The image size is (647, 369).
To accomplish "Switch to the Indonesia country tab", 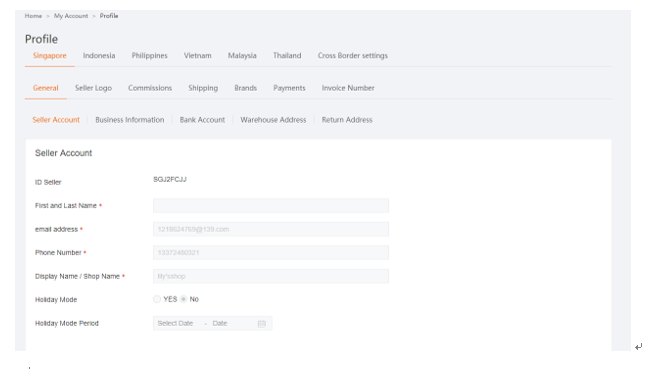I will point(99,56).
